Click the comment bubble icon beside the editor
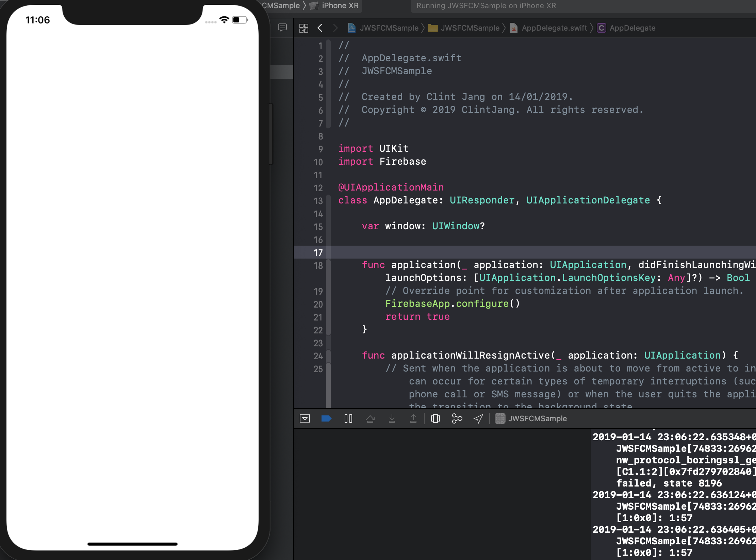This screenshot has width=756, height=560. 282,27
